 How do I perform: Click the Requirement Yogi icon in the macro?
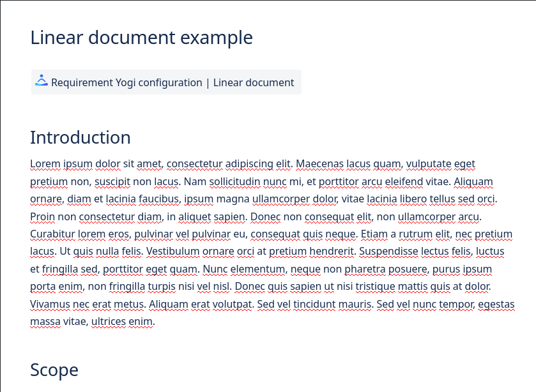[x=42, y=81]
